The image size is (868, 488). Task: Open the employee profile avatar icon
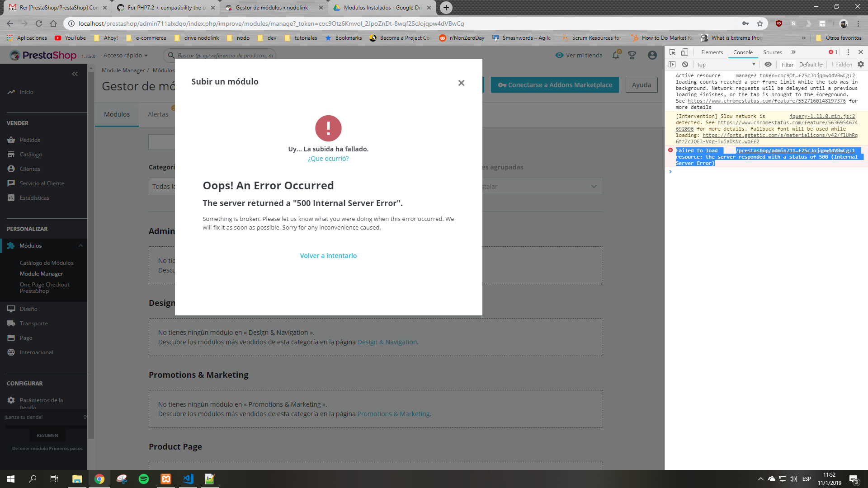tap(652, 55)
